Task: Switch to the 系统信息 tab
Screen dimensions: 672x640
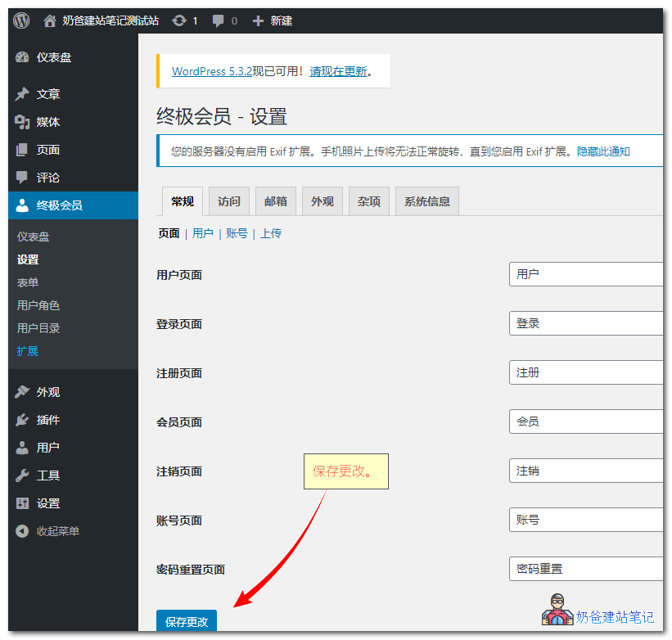Action: coord(427,201)
